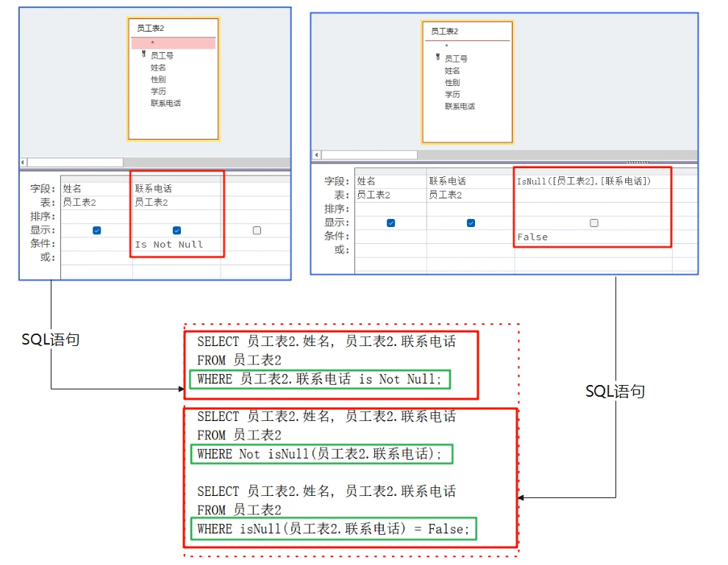Screen dimensions: 728x565
Task: Click the SQL line "WHERE 员工表2.联系电话 is Not Null;"
Action: point(320,379)
